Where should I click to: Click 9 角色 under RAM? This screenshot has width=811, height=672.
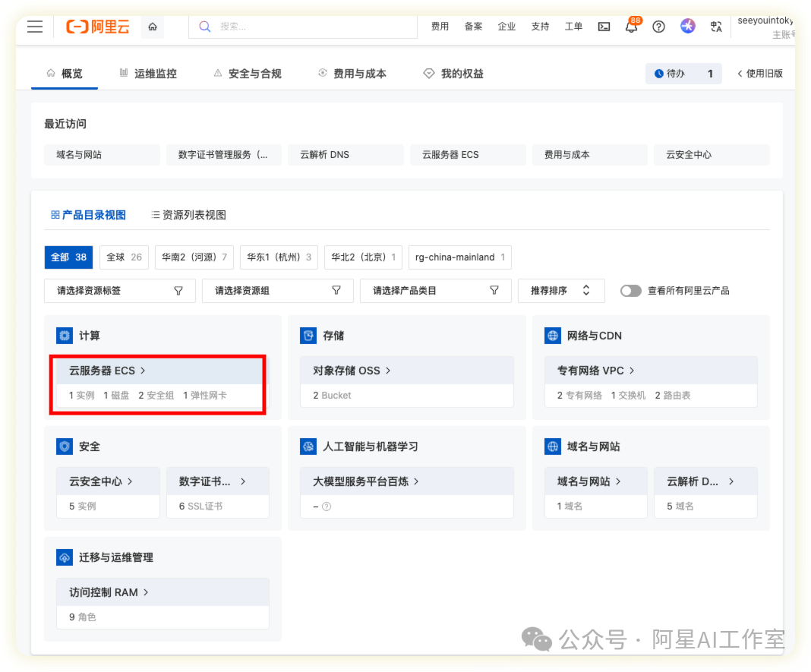tap(83, 617)
